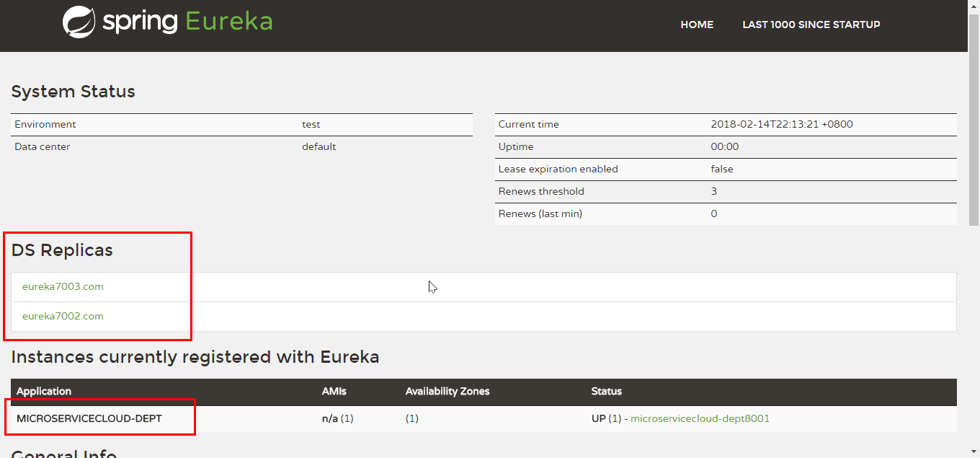The height and width of the screenshot is (458, 980).
Task: Select the Environment row label
Action: tap(45, 124)
